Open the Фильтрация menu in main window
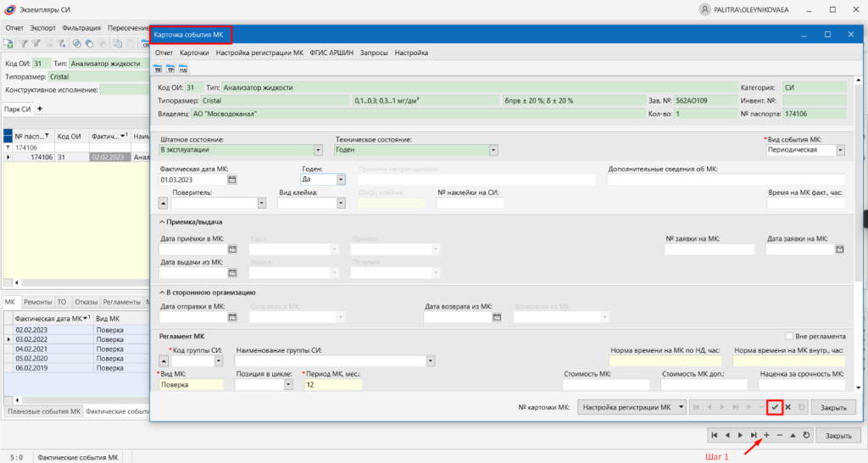This screenshot has width=868, height=463. (81, 28)
